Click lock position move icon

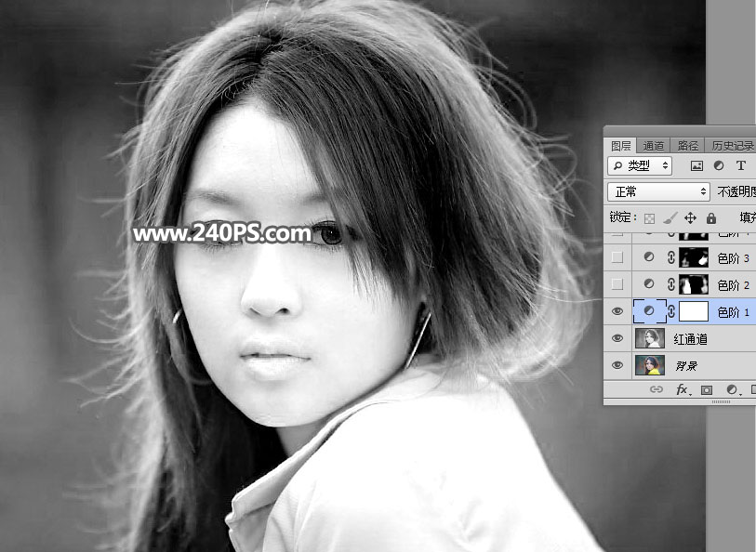pyautogui.click(x=690, y=218)
